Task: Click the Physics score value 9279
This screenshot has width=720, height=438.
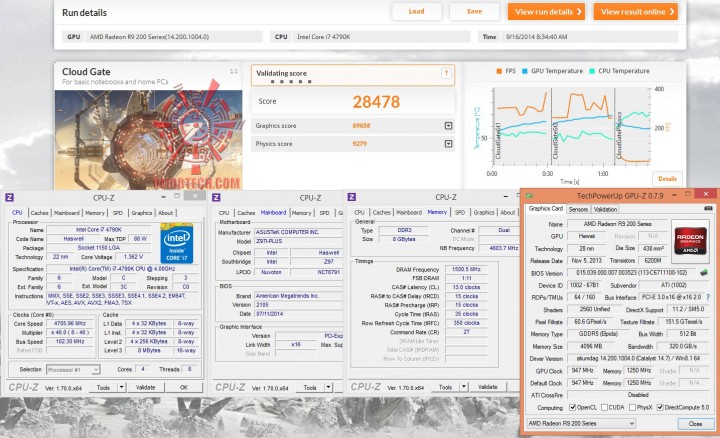Action: click(360, 144)
